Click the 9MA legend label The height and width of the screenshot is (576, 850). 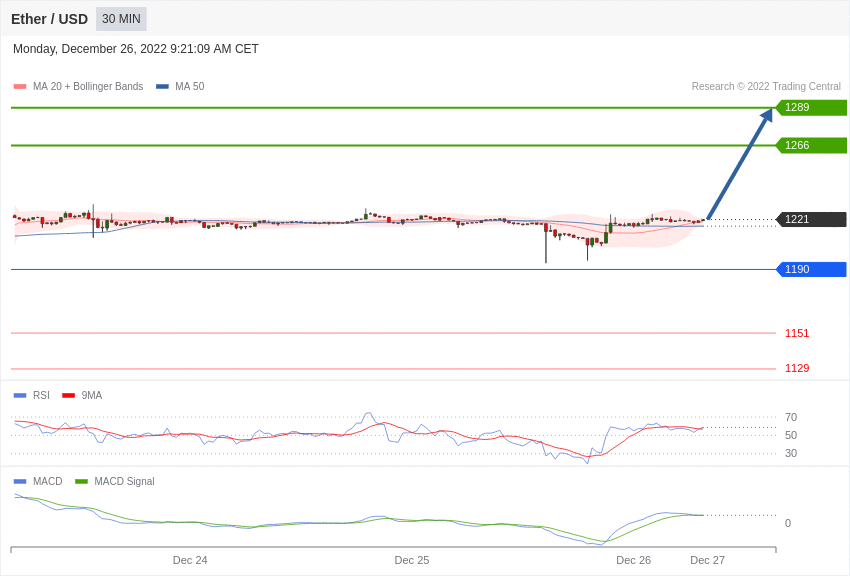point(92,396)
